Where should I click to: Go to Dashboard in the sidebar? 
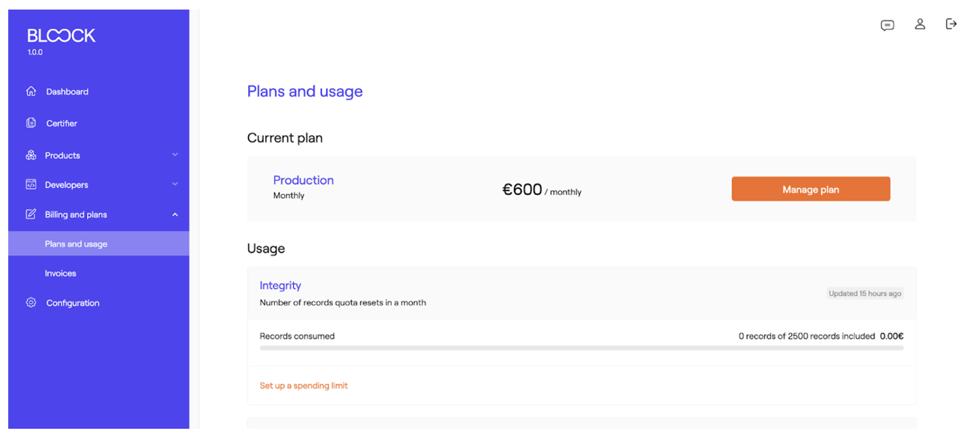point(67,91)
